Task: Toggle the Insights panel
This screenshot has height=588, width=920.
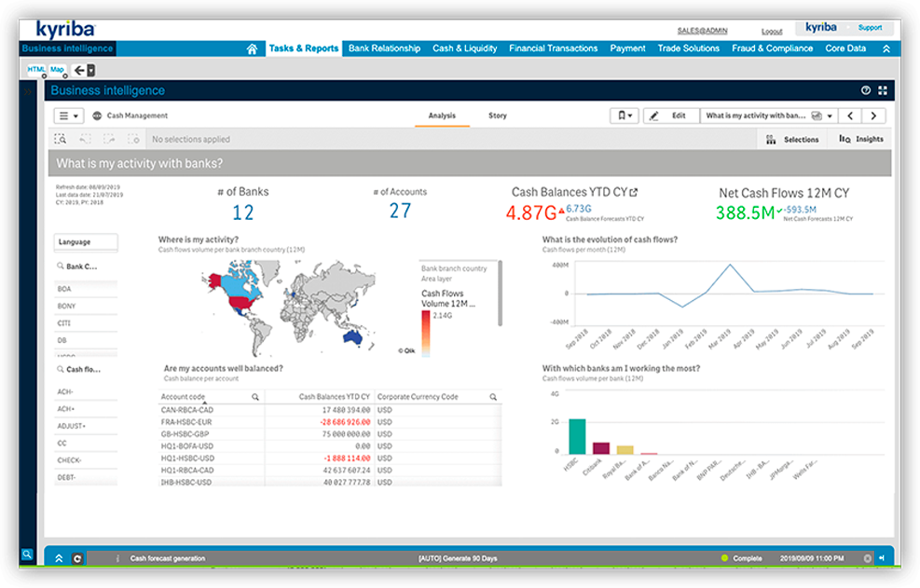Action: pyautogui.click(x=860, y=139)
